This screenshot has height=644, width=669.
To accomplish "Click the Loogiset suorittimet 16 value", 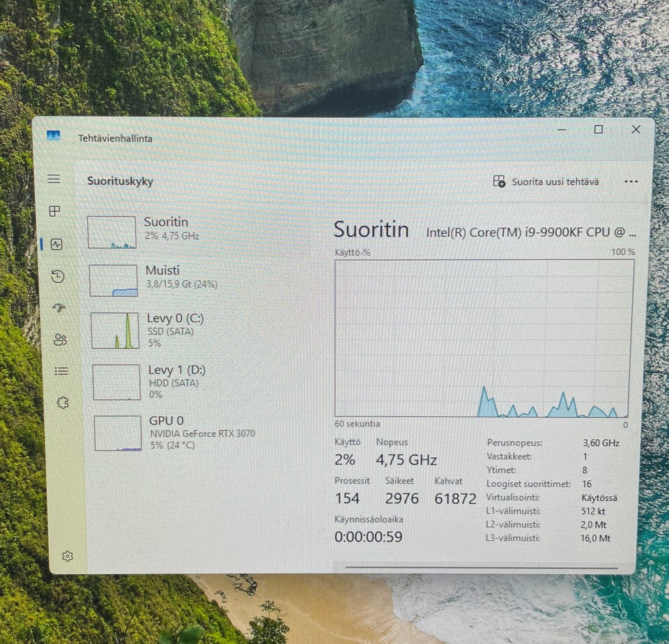I will tap(587, 484).
